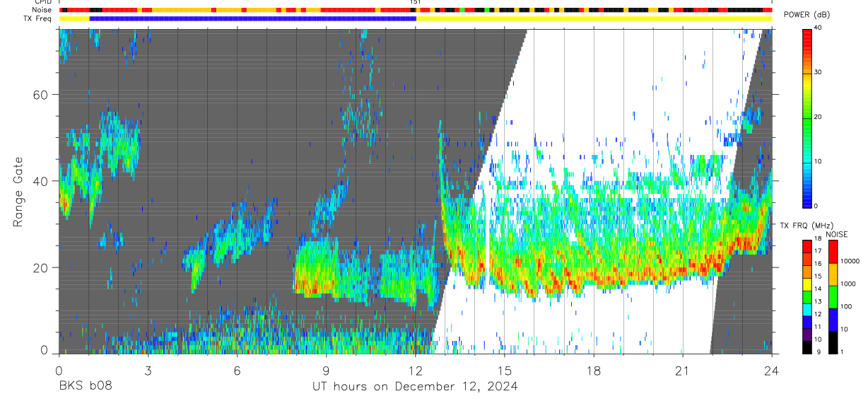Click the "POWER (dB)" colorbar title

click(807, 15)
